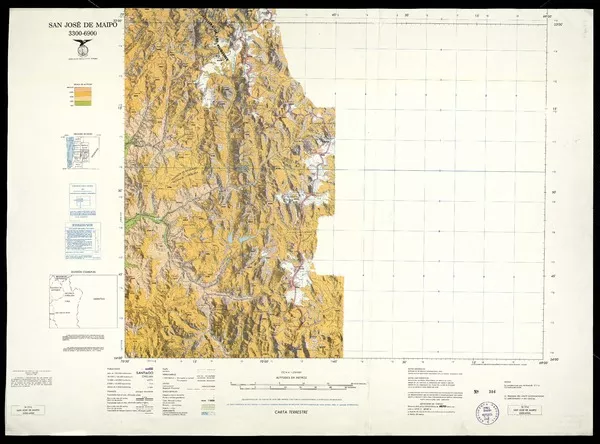This screenshot has height=444, width=600.
Task: Click the round blue library stamp
Action: [488, 415]
